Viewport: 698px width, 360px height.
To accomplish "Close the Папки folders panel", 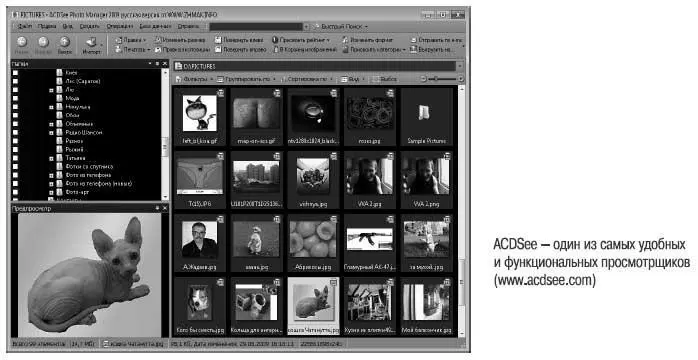I will point(165,64).
